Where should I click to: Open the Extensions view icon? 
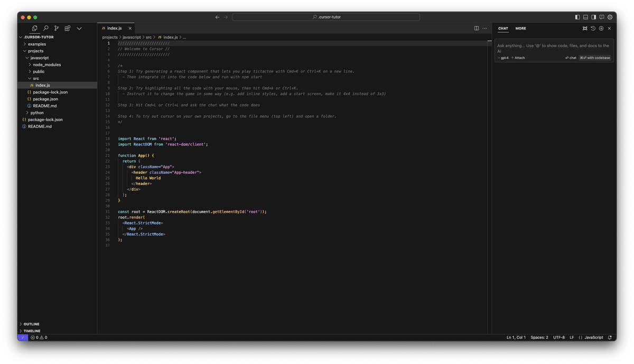click(68, 28)
